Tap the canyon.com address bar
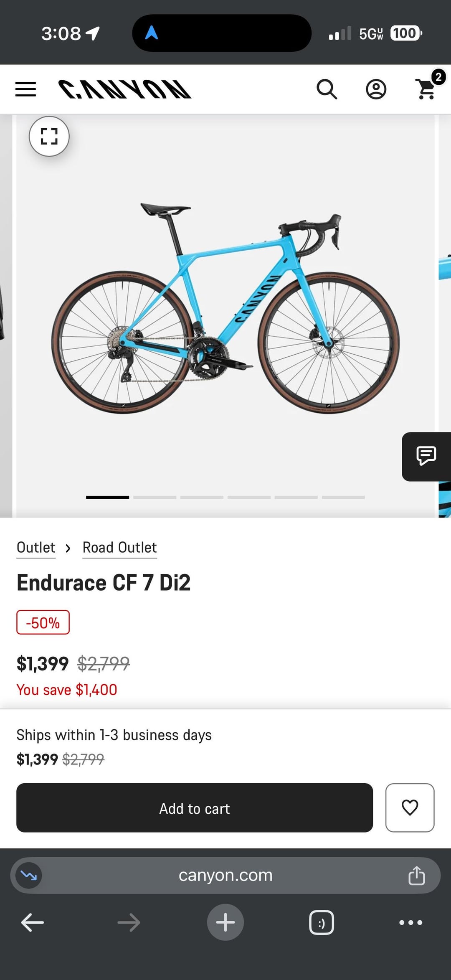The width and height of the screenshot is (451, 980). tap(225, 876)
